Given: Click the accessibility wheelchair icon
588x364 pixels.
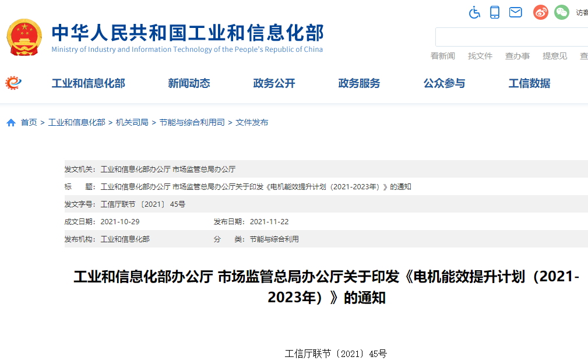Looking at the screenshot, I should pos(474,12).
